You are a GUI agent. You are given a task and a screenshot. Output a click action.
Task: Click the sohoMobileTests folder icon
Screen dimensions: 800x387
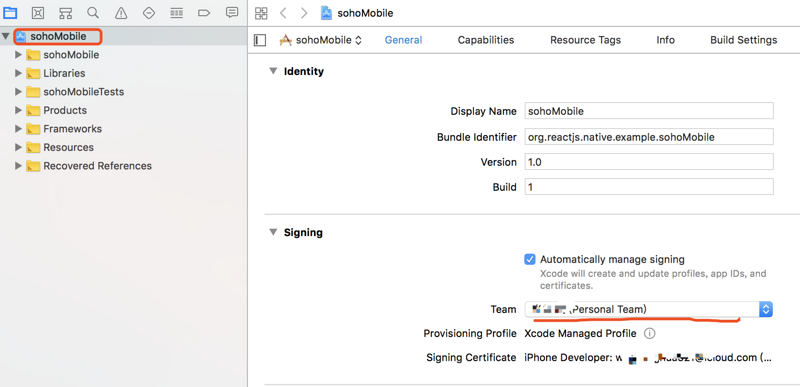(33, 92)
